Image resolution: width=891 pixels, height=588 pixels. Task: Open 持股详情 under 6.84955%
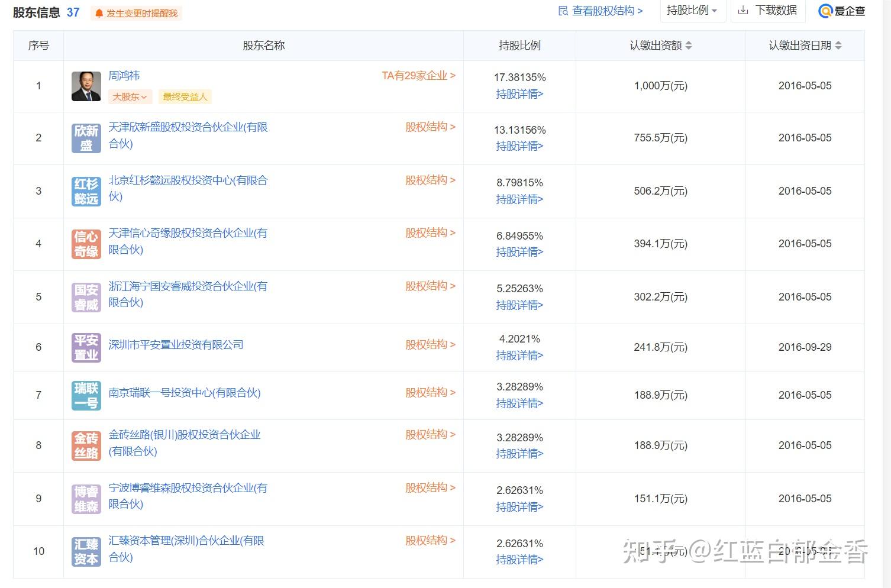tap(519, 252)
